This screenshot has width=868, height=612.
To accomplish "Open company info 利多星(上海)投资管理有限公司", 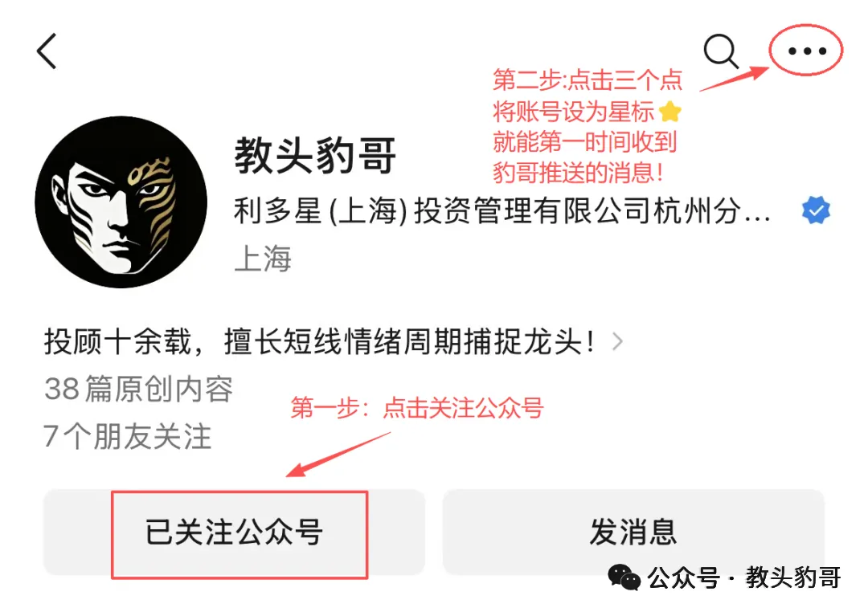I will pyautogui.click(x=502, y=210).
